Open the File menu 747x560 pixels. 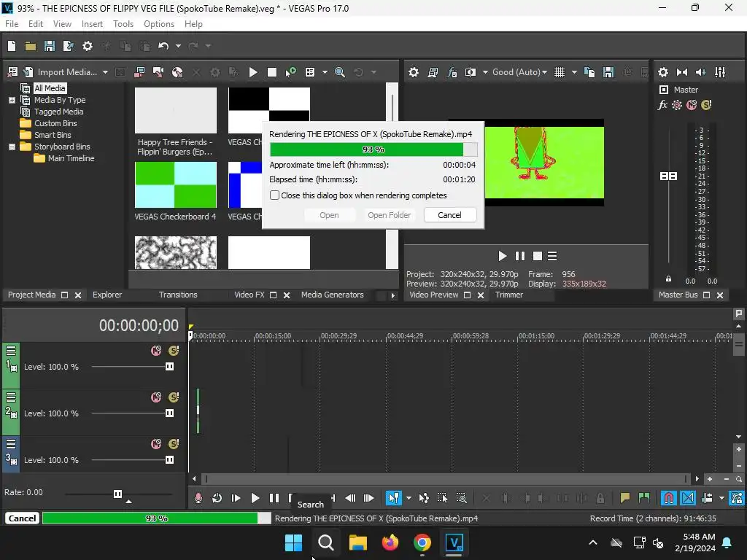tap(12, 24)
